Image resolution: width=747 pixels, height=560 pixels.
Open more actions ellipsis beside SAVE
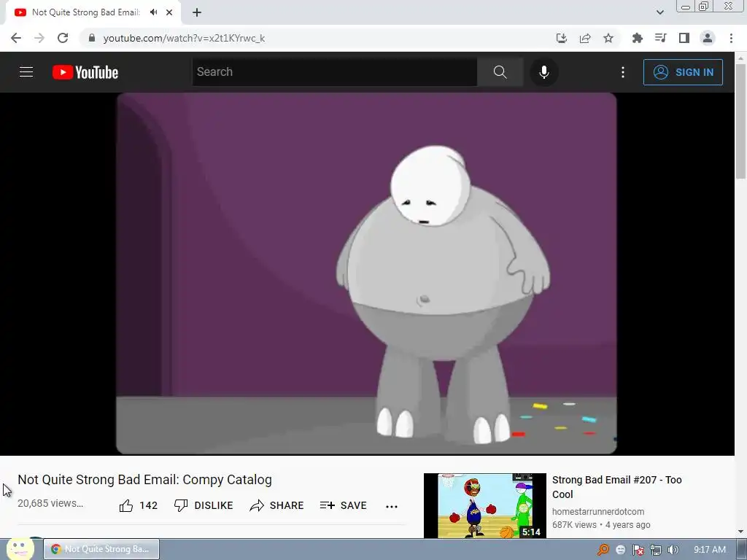tap(392, 506)
